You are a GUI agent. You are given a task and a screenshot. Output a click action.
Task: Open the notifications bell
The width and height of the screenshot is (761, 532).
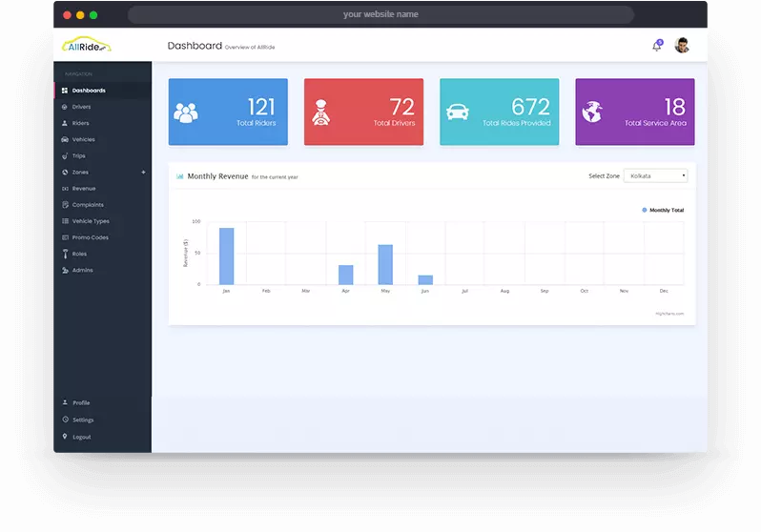(x=657, y=46)
